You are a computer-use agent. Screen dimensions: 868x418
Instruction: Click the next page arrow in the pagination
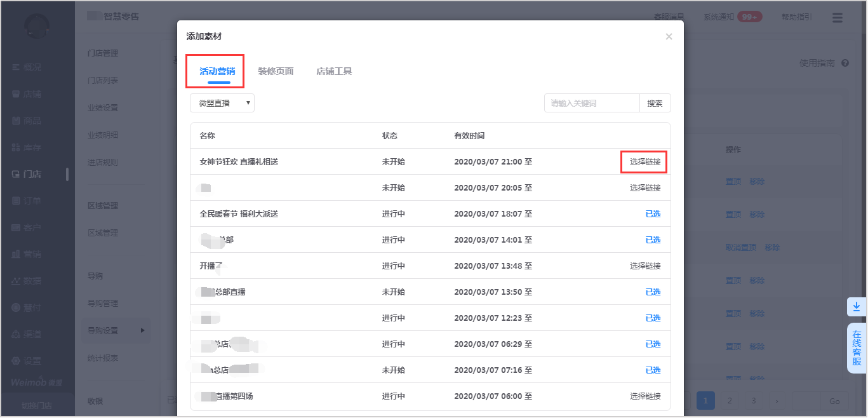point(777,401)
